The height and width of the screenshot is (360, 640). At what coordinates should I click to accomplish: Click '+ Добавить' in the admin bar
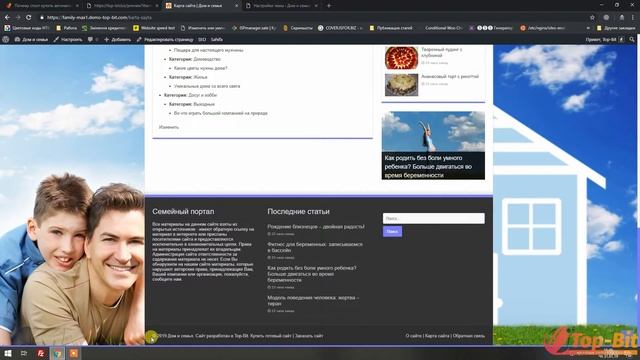117,40
